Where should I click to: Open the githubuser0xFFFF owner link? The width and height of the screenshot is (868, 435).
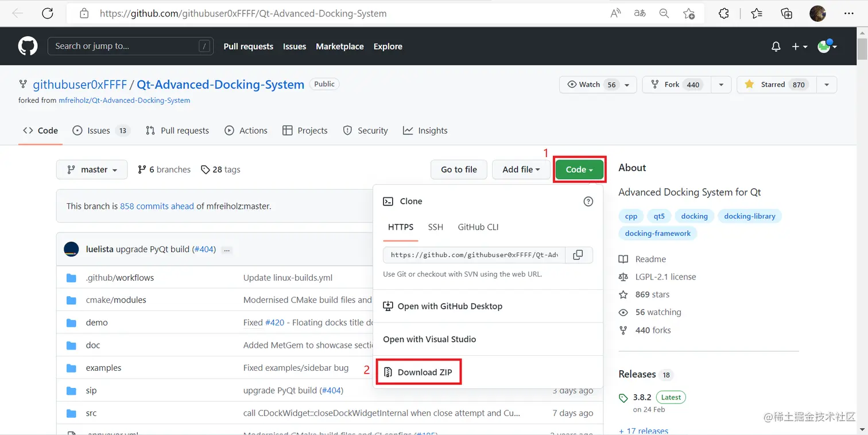click(80, 85)
